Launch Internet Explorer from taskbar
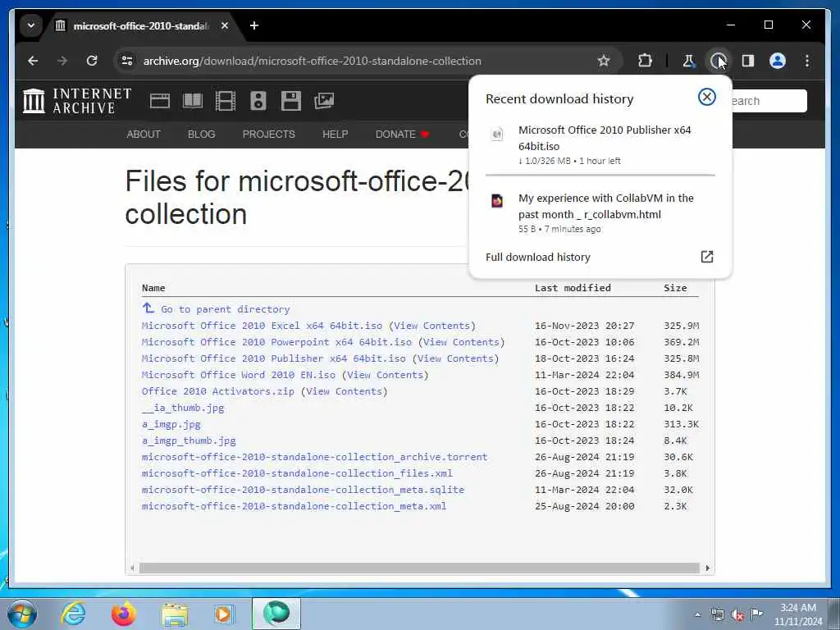Viewport: 840px width, 630px height. [x=73, y=614]
